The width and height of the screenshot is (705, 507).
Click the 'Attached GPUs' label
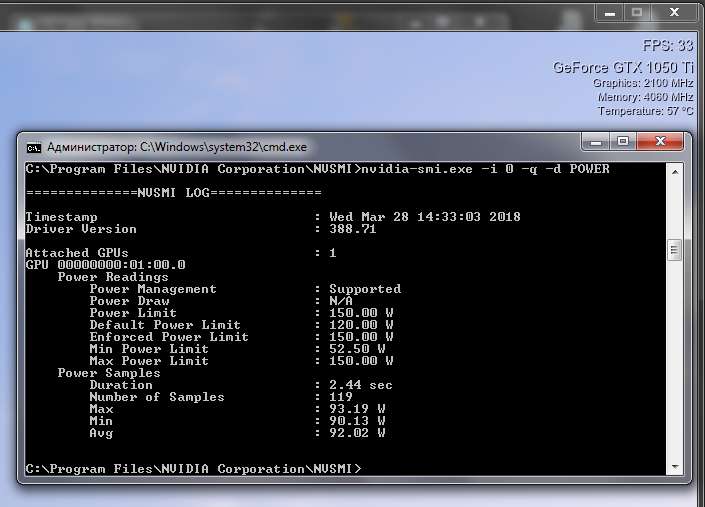77,253
